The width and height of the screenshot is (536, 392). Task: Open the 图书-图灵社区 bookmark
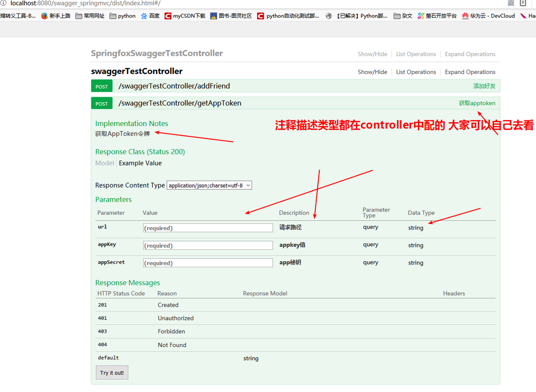(231, 16)
